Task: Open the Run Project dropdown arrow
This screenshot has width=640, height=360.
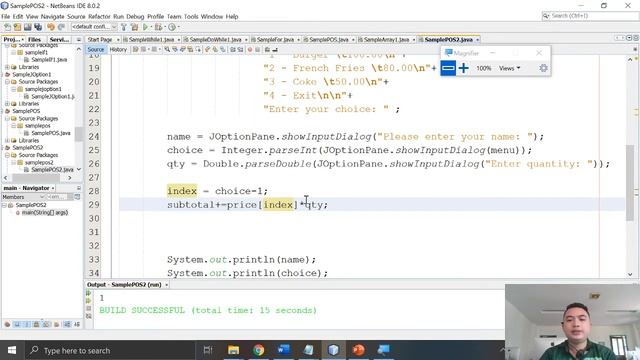Action: tap(151, 27)
